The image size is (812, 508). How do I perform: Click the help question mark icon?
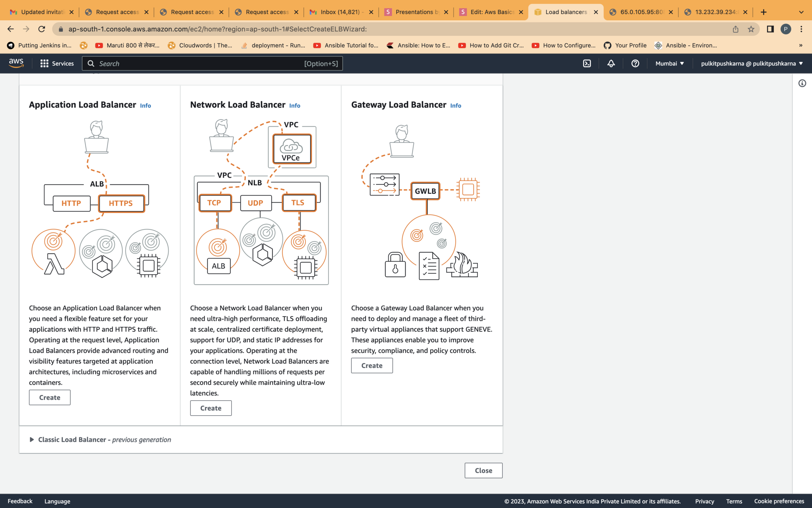click(x=635, y=64)
